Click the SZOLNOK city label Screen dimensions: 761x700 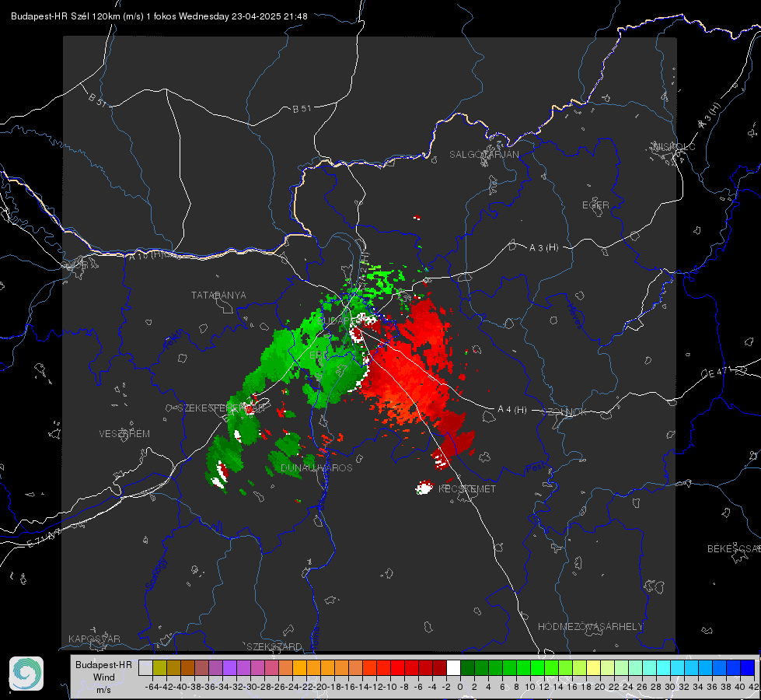(x=564, y=412)
